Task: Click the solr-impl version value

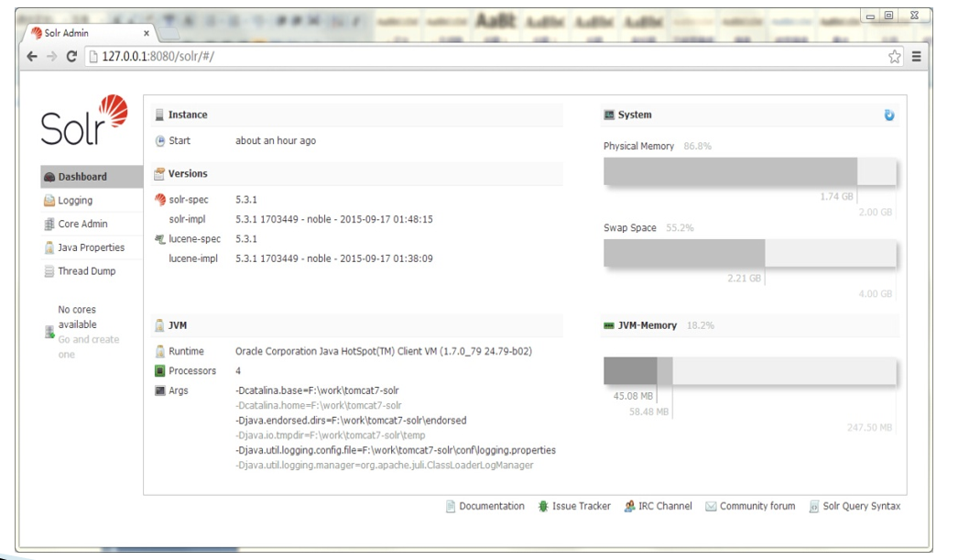Action: [333, 219]
